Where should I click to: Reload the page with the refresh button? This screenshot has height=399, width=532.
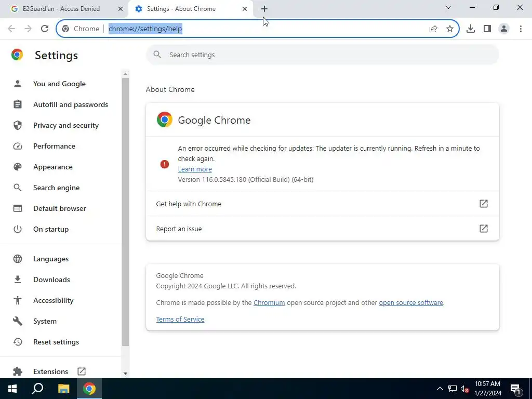45,29
